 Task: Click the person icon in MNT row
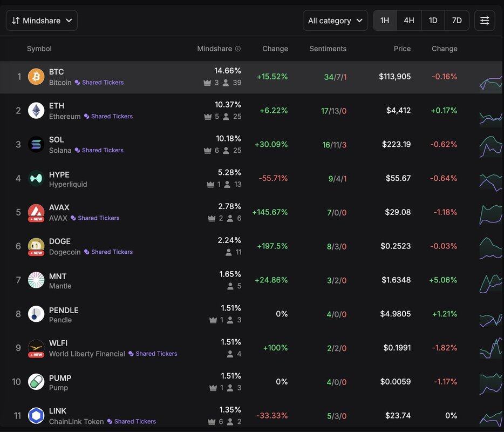pos(230,286)
